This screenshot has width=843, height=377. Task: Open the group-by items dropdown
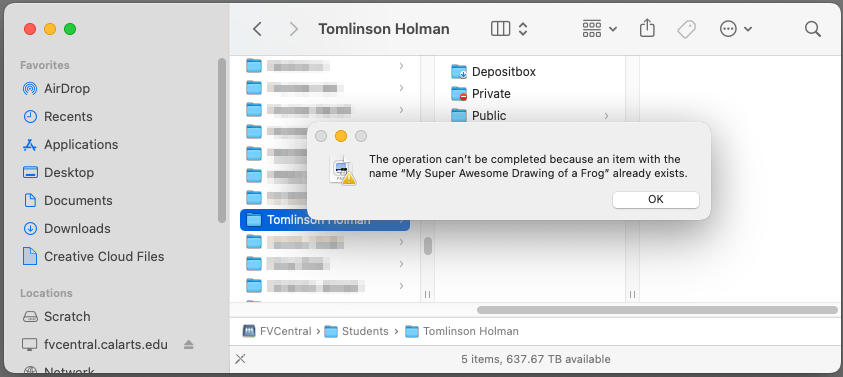pos(599,29)
